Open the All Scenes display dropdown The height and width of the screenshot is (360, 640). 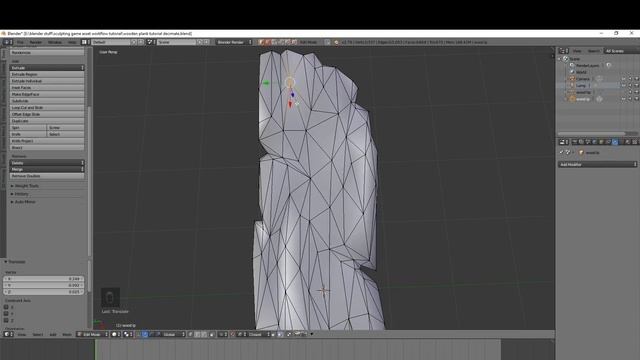click(x=622, y=51)
